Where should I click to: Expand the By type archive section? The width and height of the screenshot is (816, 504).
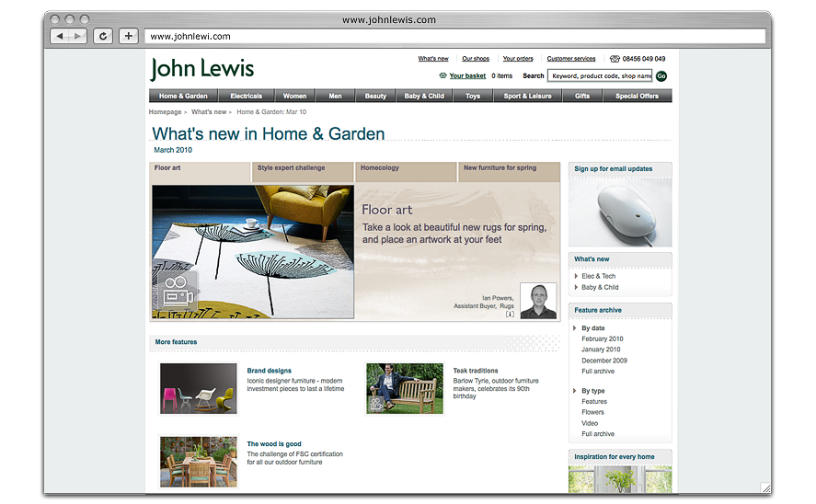[576, 391]
